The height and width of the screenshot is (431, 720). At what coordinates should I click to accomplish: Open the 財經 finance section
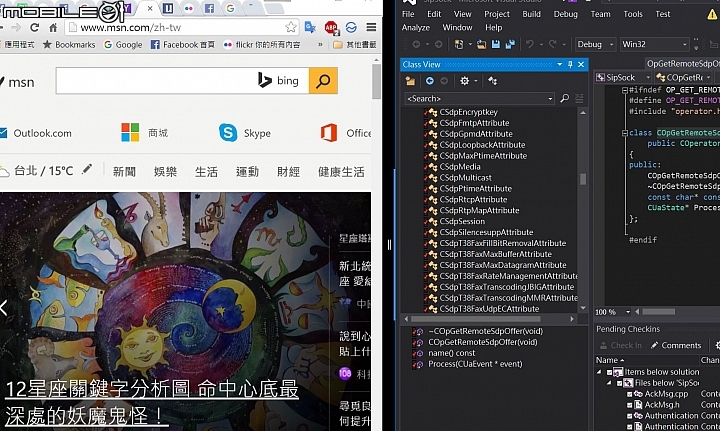(x=288, y=172)
